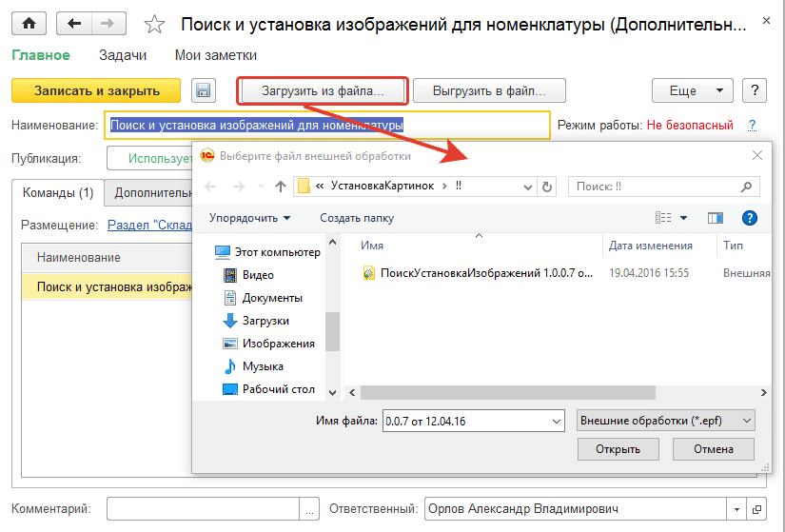
Task: Click Открыть in file dialog
Action: click(x=618, y=449)
